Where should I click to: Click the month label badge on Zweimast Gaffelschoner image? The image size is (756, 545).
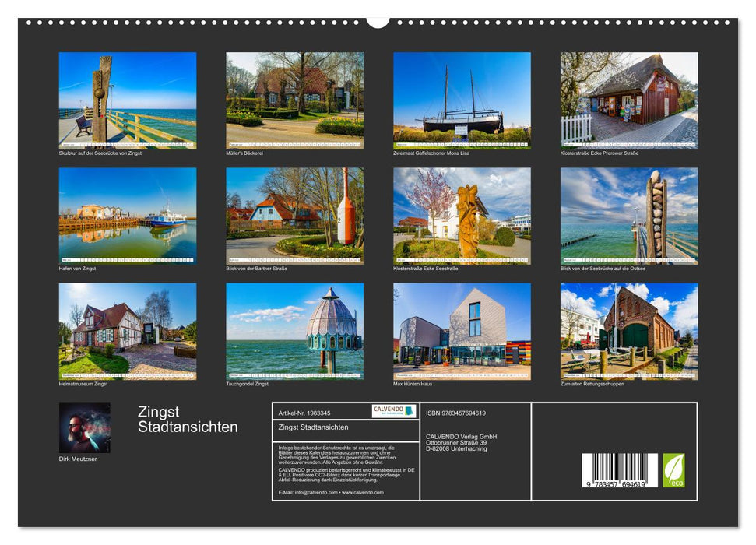point(403,144)
